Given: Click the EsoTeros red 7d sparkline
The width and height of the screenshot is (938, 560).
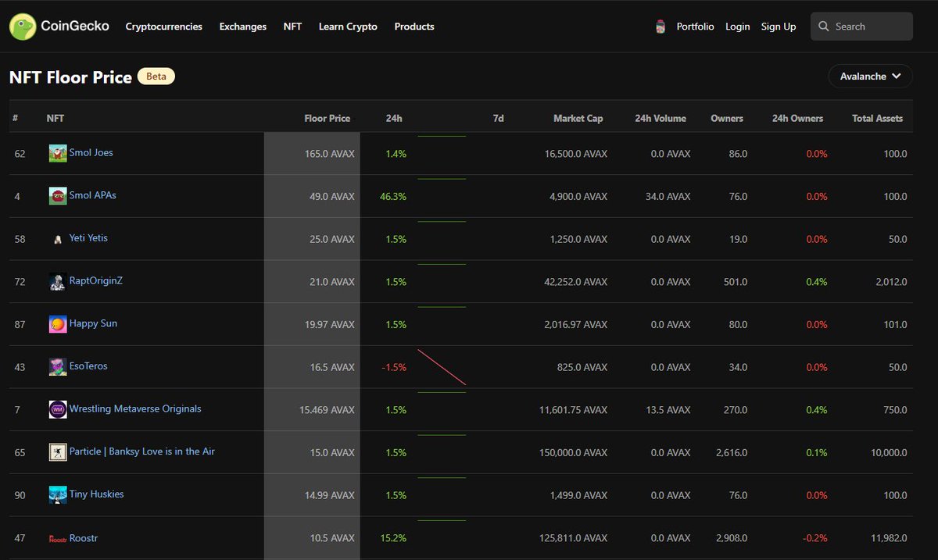Looking at the screenshot, I should click(442, 367).
